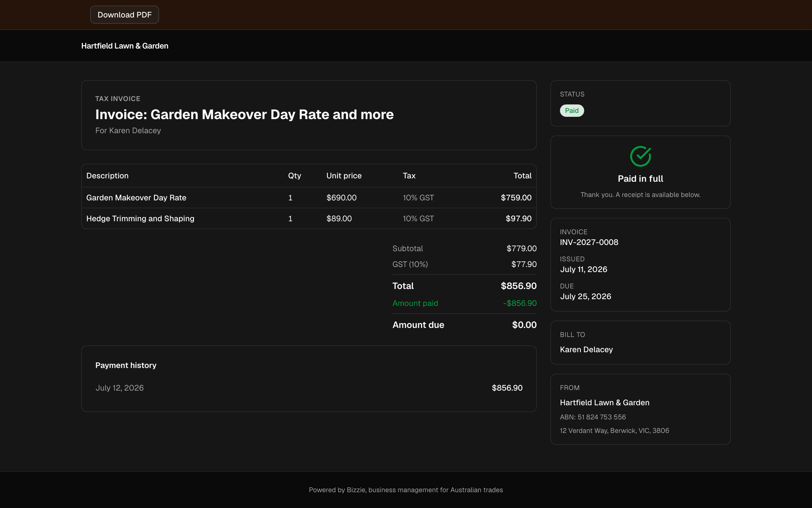Click the Paid in full heading

[x=640, y=179]
